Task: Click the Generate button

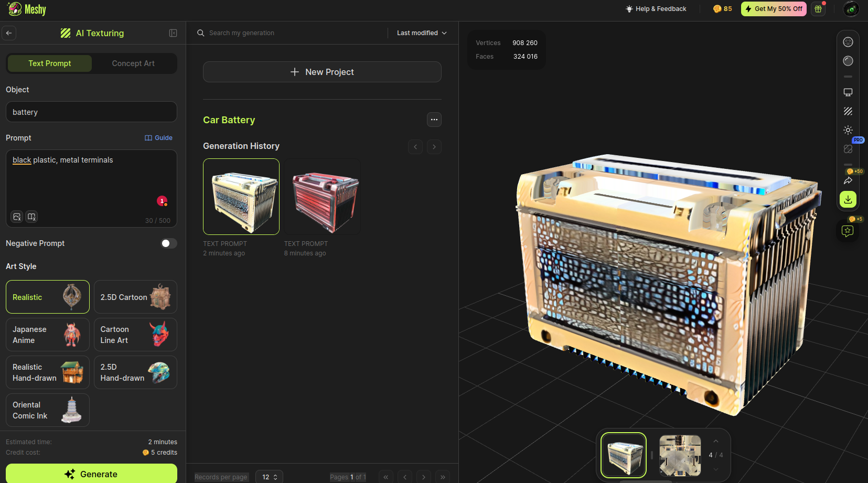Action: pos(91,474)
